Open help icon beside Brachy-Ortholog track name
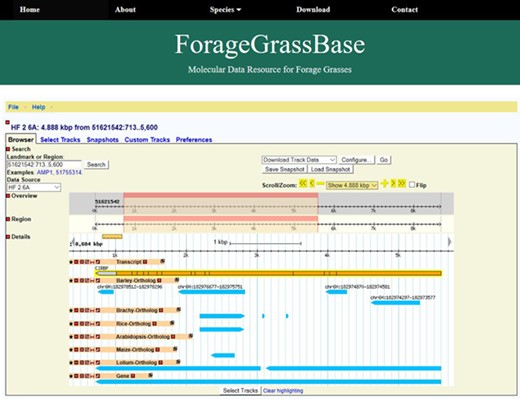The width and height of the screenshot is (520, 399). click(x=161, y=310)
